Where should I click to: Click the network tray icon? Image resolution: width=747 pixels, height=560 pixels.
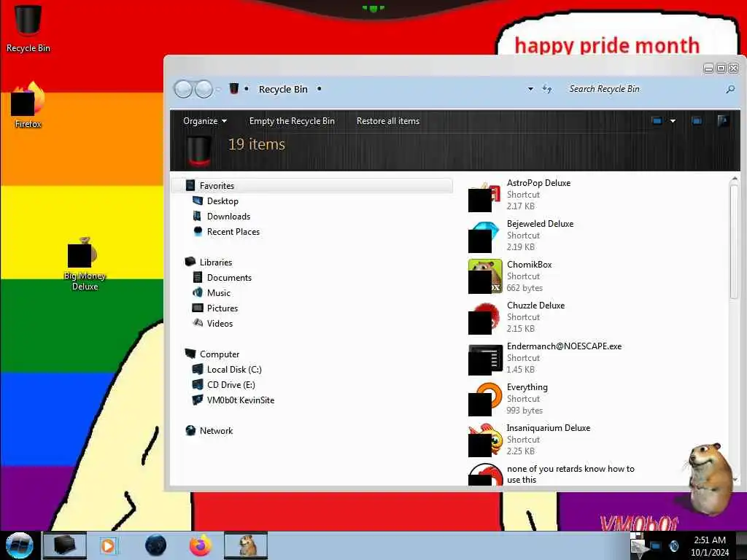[x=656, y=545]
